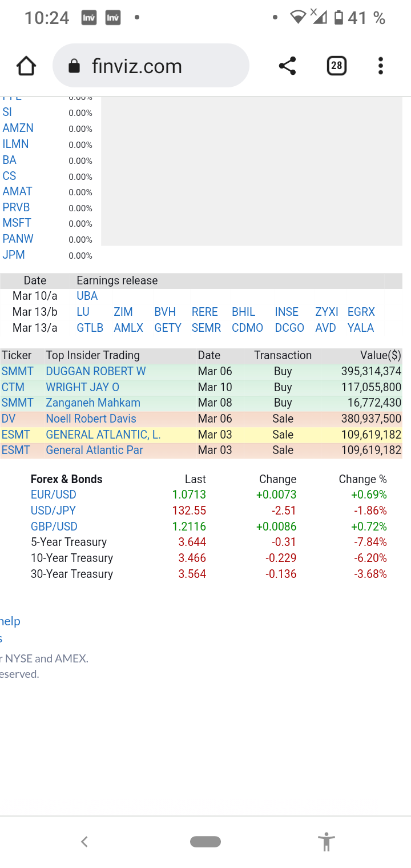Viewport: 411px width, 868px height.
Task: Open the UBA earnings ticker
Action: pyautogui.click(x=87, y=296)
